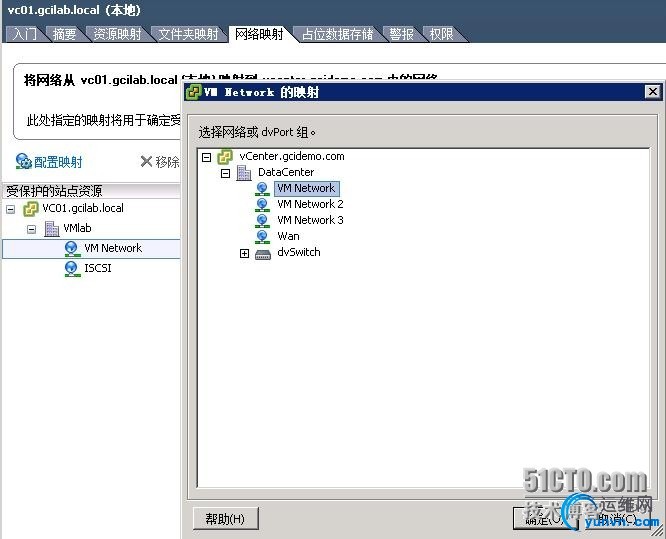Click the VMlab datacenter building icon
The image size is (666, 539).
click(x=51, y=229)
